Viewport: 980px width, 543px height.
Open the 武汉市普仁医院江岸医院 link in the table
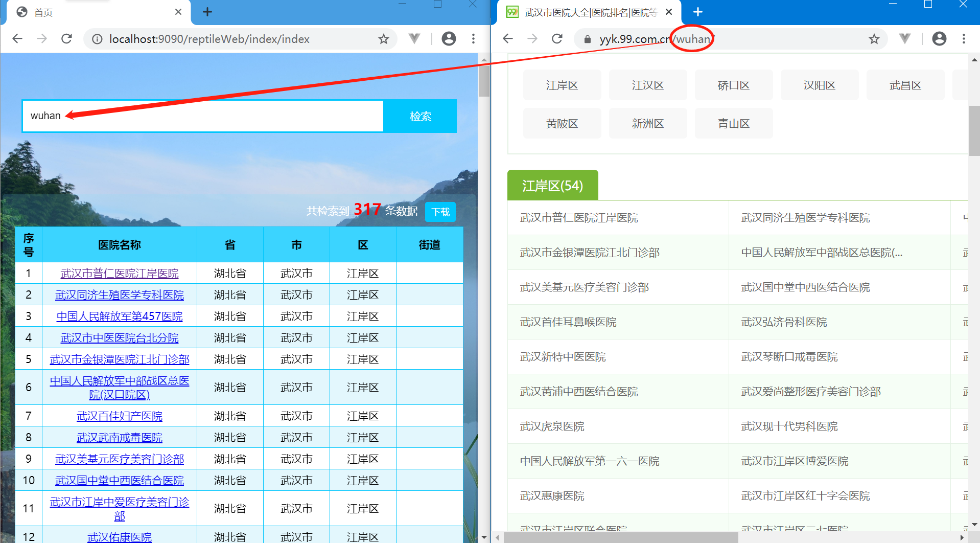pyautogui.click(x=120, y=274)
